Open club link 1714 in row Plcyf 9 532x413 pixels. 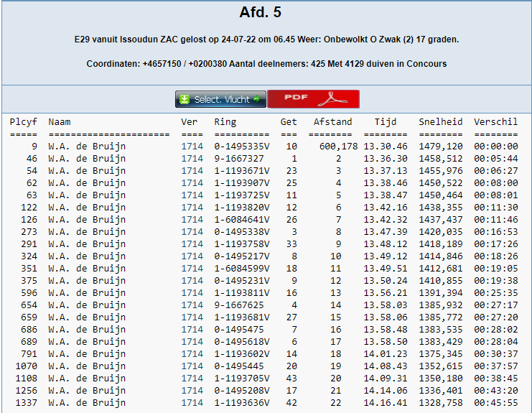pos(192,147)
